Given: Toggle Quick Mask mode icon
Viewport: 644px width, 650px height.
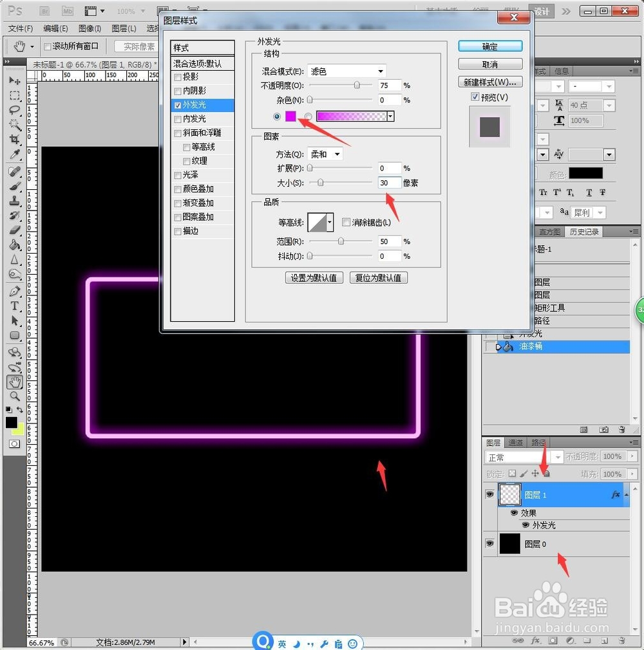Looking at the screenshot, I should coord(14,444).
